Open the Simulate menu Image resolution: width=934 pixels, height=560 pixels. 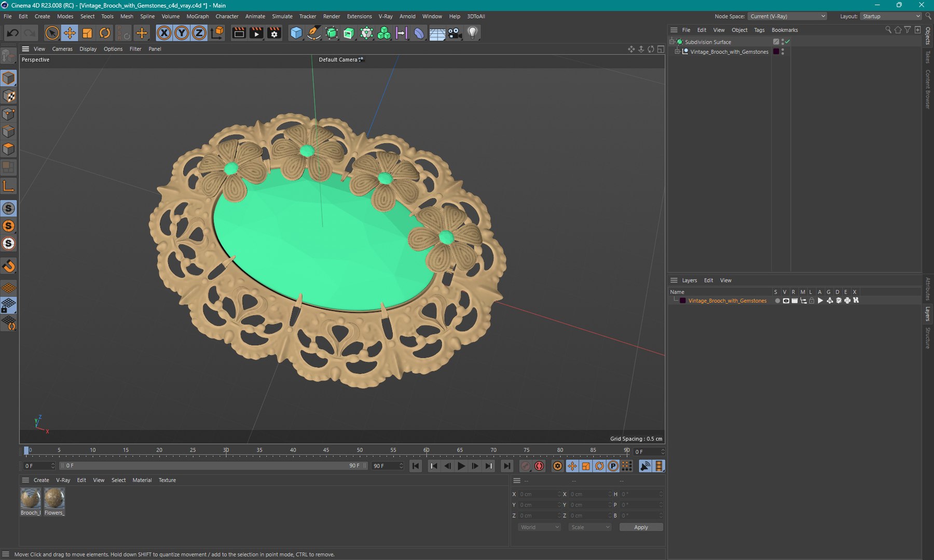[282, 17]
